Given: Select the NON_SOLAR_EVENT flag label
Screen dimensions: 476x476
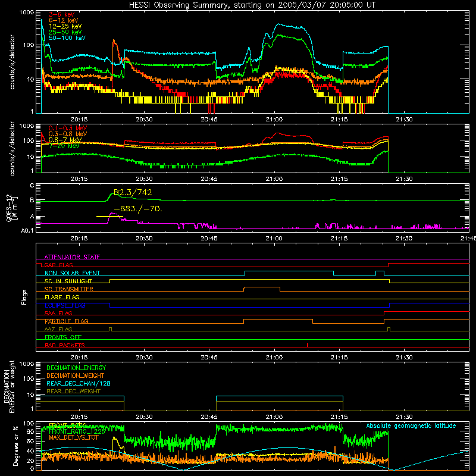Looking at the screenshot, I should pos(72,273).
